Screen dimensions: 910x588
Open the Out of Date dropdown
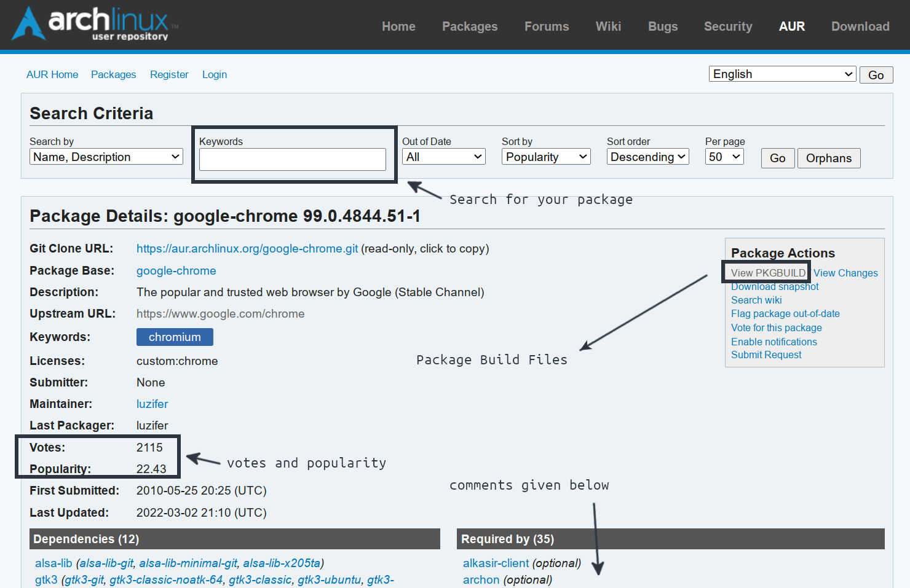(444, 157)
